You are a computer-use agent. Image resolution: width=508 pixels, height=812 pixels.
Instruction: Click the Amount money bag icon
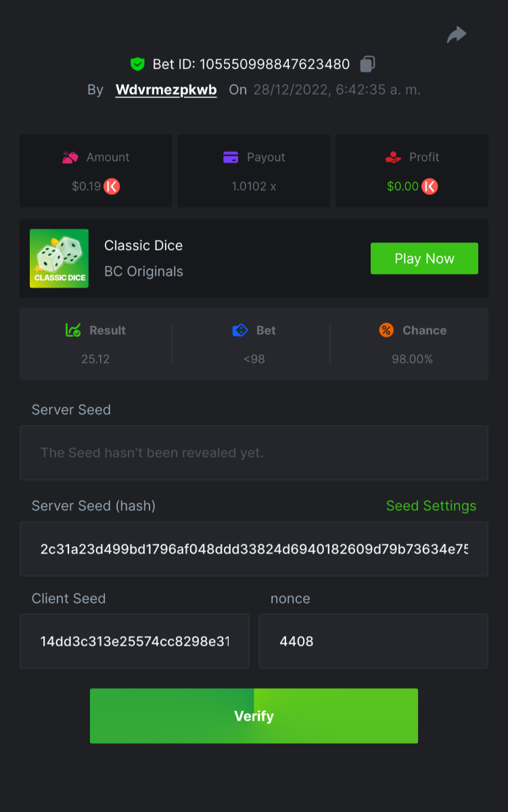tap(70, 158)
